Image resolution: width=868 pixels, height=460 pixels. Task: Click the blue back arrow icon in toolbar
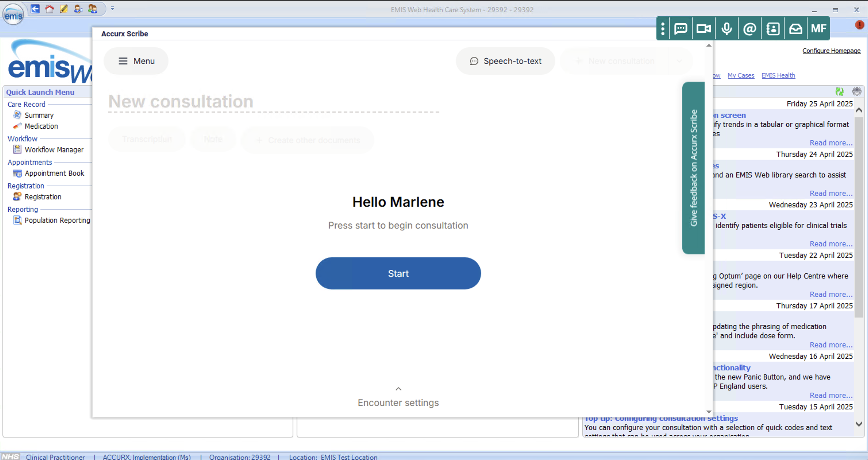35,9
